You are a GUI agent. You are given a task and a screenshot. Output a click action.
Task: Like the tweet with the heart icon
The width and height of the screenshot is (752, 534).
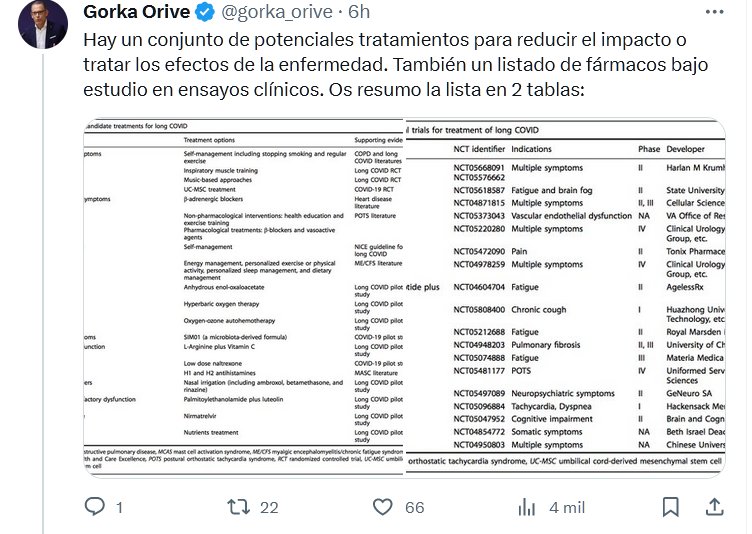click(x=383, y=507)
